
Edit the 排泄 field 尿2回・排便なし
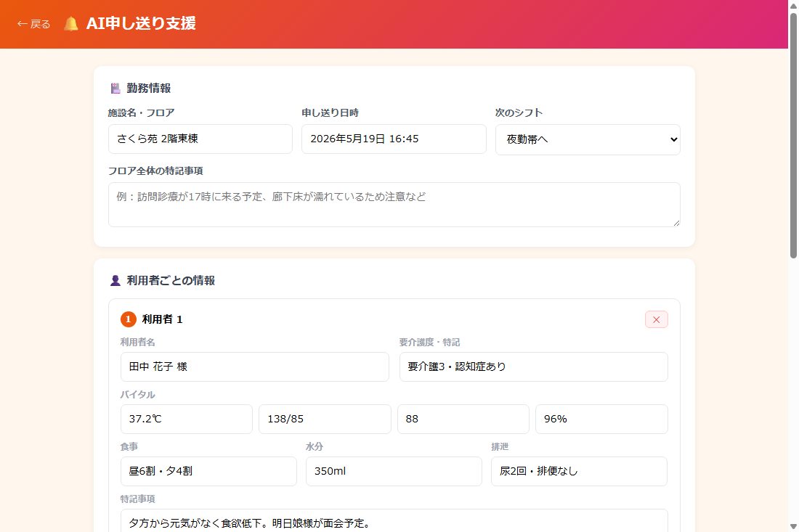point(580,472)
